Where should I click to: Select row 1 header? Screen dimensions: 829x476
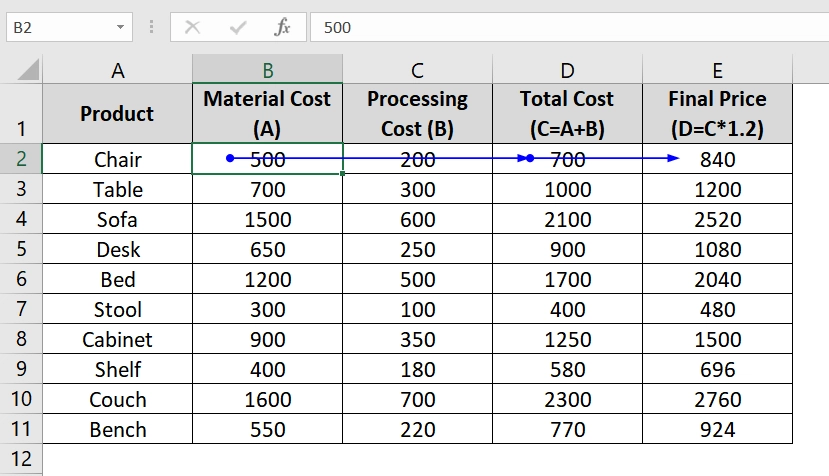pyautogui.click(x=21, y=113)
